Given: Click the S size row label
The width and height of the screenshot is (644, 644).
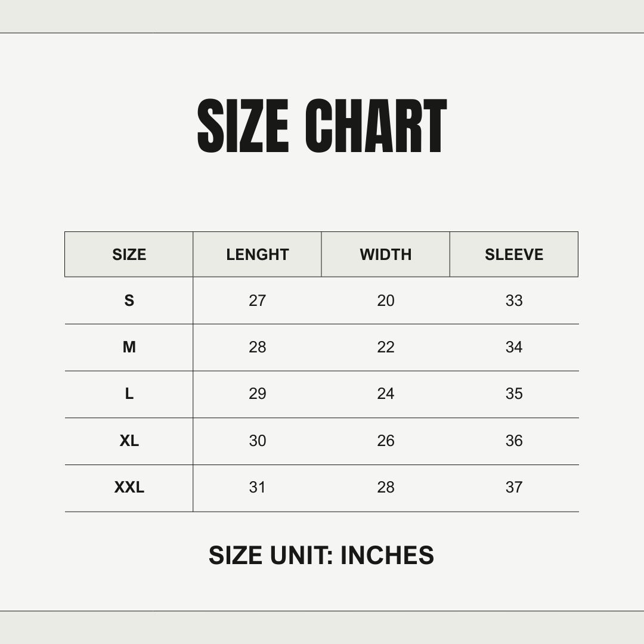Looking at the screenshot, I should coord(129,301).
